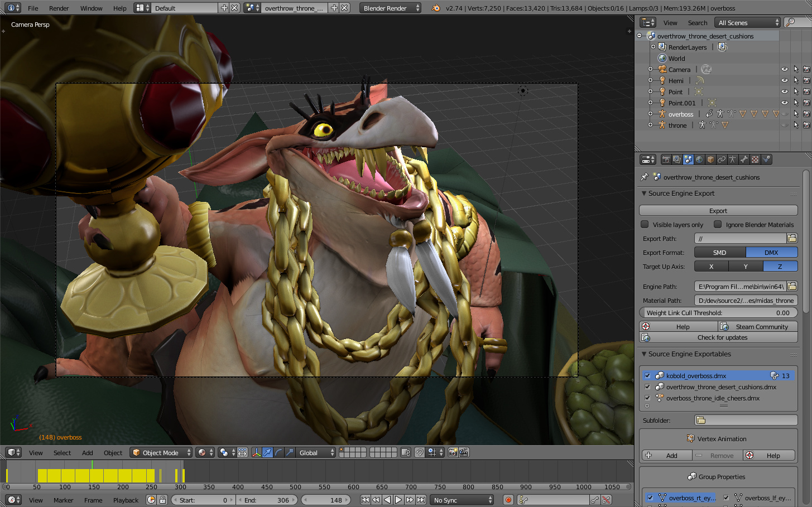Viewport: 812px width, 507px height.
Task: Toggle the 3D manipulator widget icon
Action: tap(257, 452)
